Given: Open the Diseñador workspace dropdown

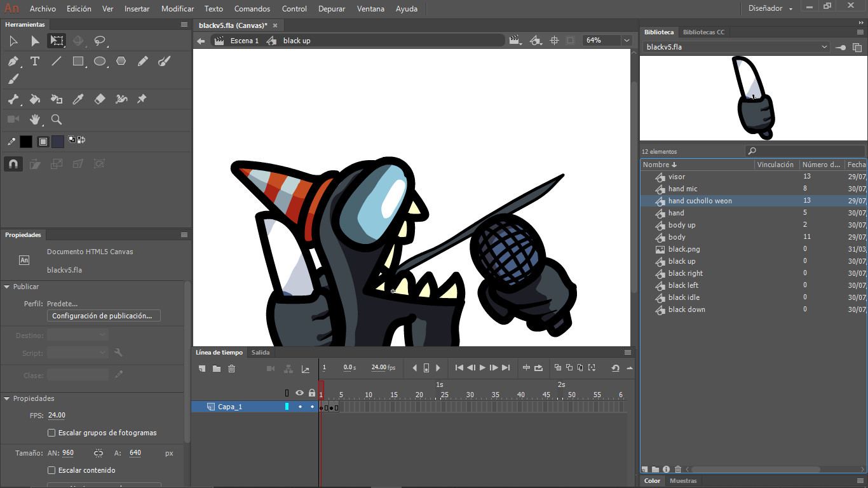Looking at the screenshot, I should point(770,9).
